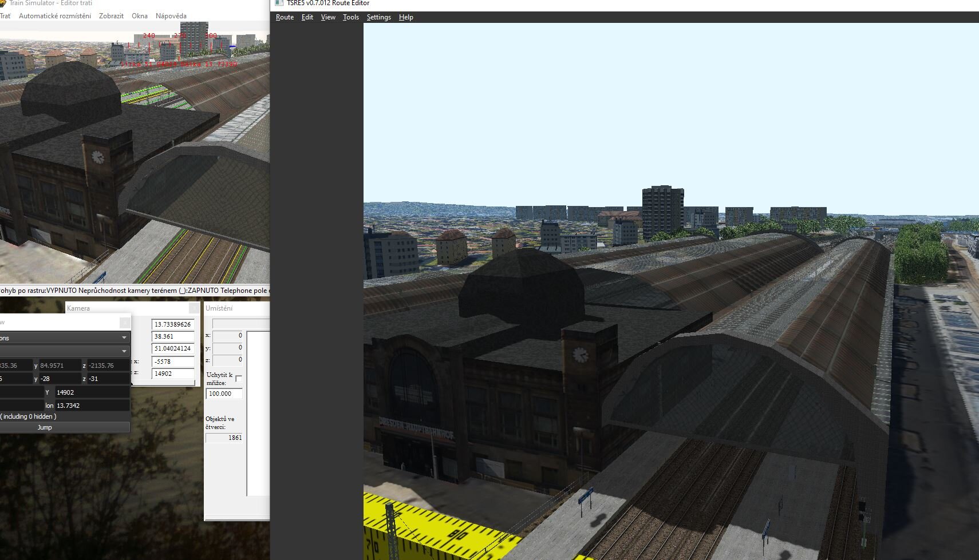979x560 pixels.
Task: Select the lon field showing 13.7342
Action: [92, 406]
